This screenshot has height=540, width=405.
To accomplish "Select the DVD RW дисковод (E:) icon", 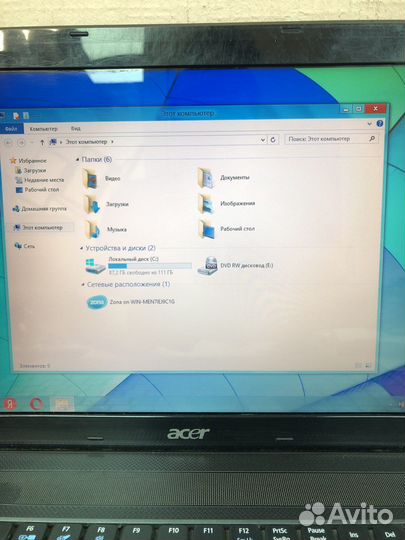I will point(207,266).
